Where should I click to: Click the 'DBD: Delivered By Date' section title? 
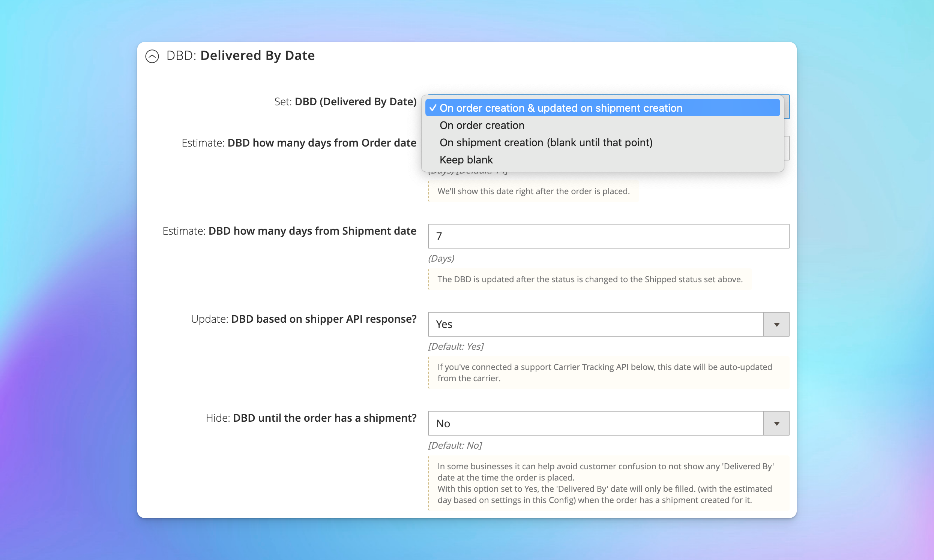coord(240,56)
